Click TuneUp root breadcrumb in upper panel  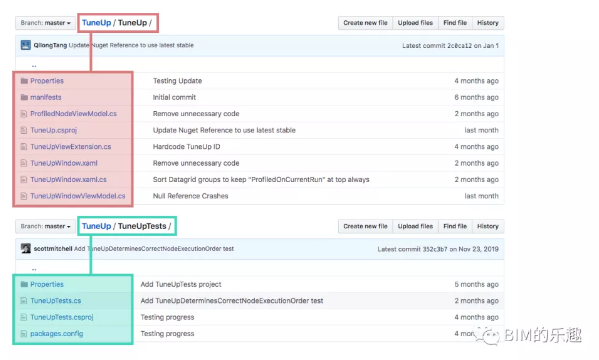[96, 23]
